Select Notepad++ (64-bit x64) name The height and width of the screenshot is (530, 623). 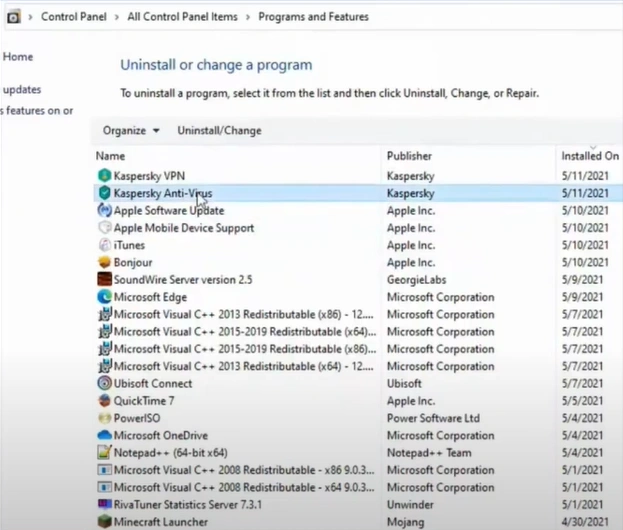point(171,453)
